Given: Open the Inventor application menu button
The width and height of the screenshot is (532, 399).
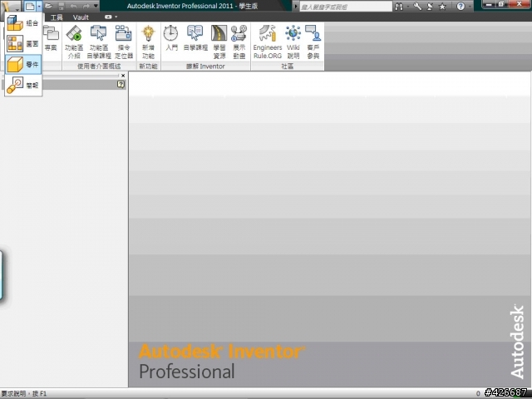Looking at the screenshot, I should tap(11, 6).
